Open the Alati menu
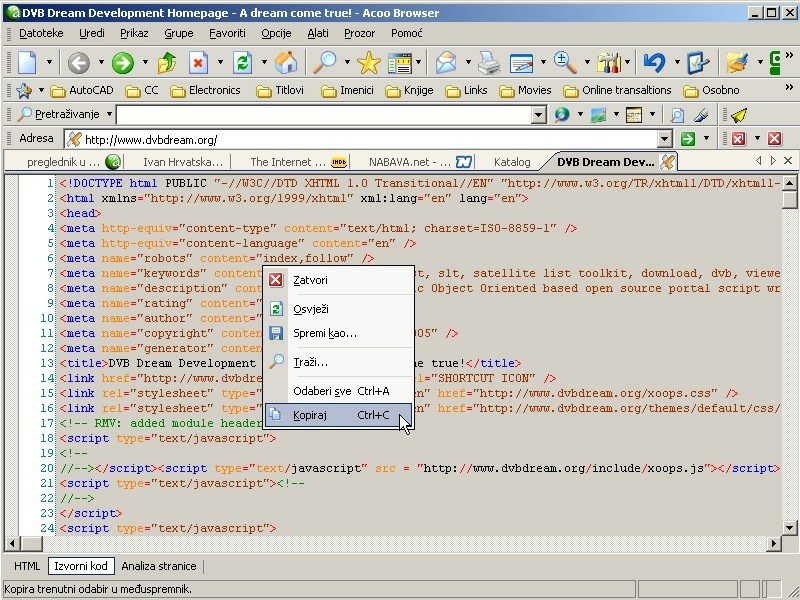The width and height of the screenshot is (800, 600). [318, 34]
